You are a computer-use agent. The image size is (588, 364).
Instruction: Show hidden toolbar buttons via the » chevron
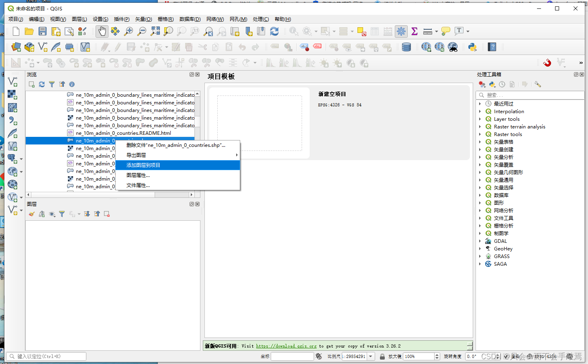click(x=581, y=63)
